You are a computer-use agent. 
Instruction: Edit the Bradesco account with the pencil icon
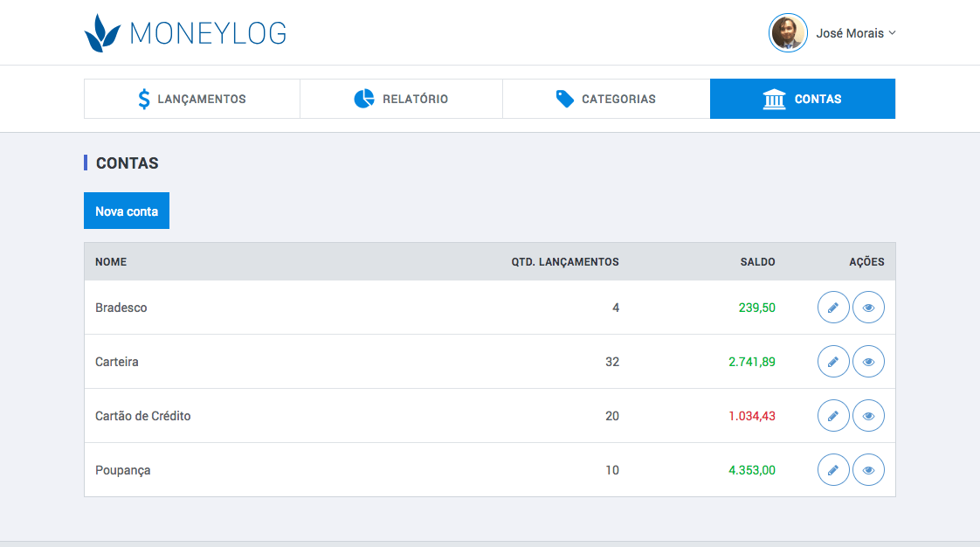pyautogui.click(x=833, y=307)
